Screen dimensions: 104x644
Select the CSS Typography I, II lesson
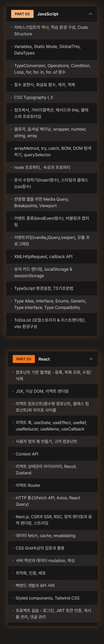tap(33, 98)
